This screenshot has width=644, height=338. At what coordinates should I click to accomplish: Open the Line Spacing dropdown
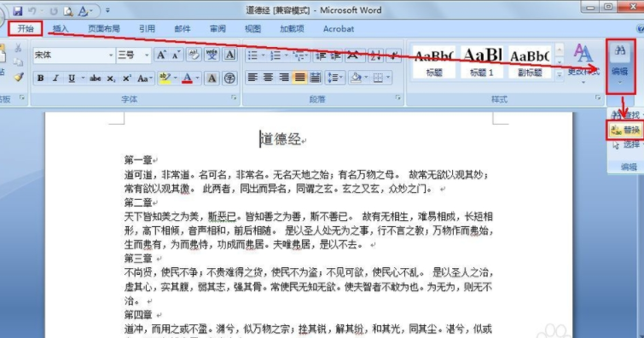click(x=335, y=78)
